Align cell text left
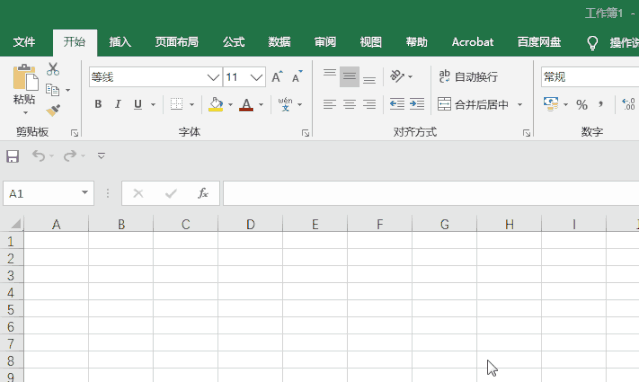Screen dimensions: 639x382 pos(330,104)
